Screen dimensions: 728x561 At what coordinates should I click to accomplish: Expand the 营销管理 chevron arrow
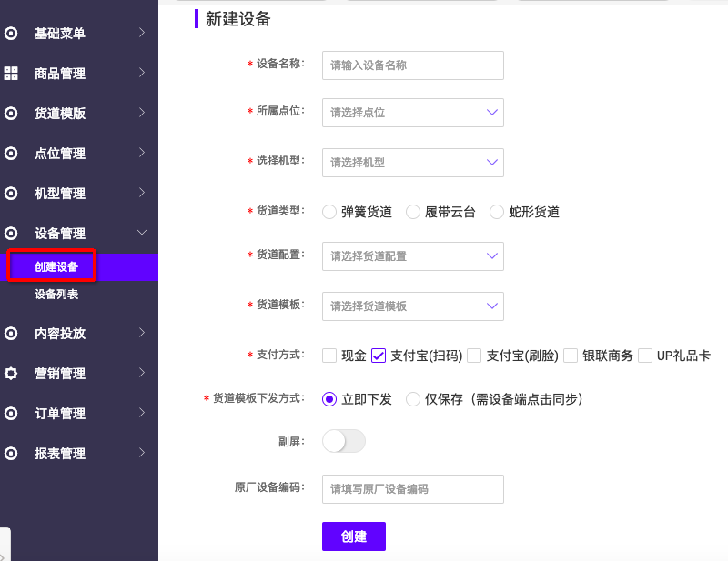click(x=142, y=372)
